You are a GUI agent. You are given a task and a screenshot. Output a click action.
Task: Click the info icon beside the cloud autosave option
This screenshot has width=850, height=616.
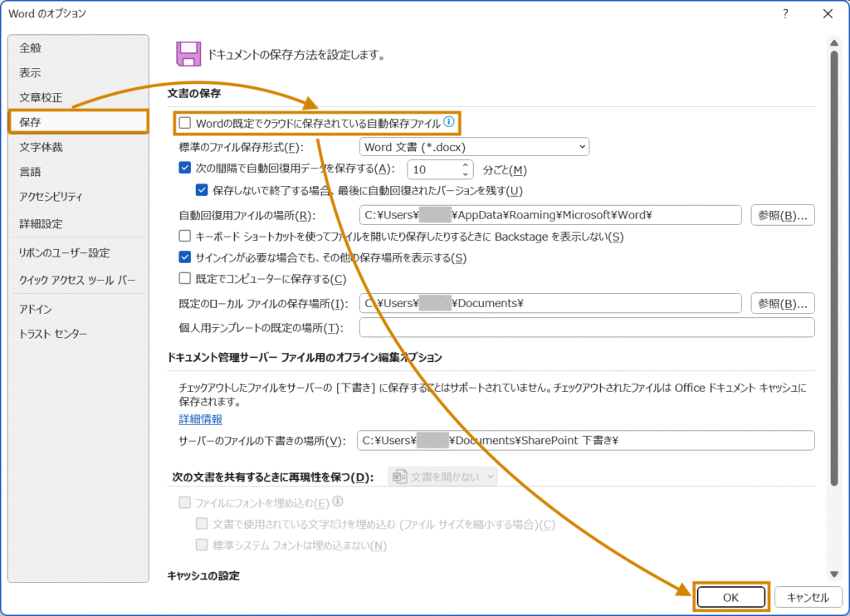pyautogui.click(x=449, y=121)
